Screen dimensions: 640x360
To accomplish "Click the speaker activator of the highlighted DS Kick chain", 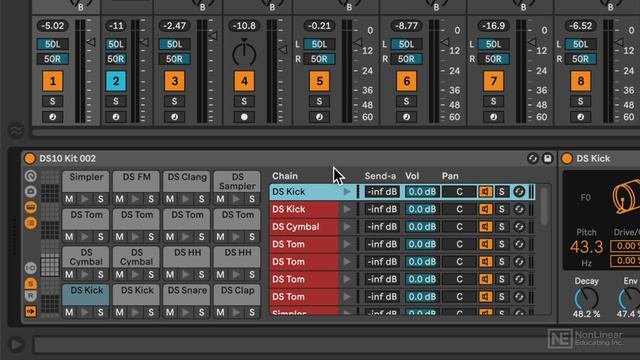I will point(485,191).
